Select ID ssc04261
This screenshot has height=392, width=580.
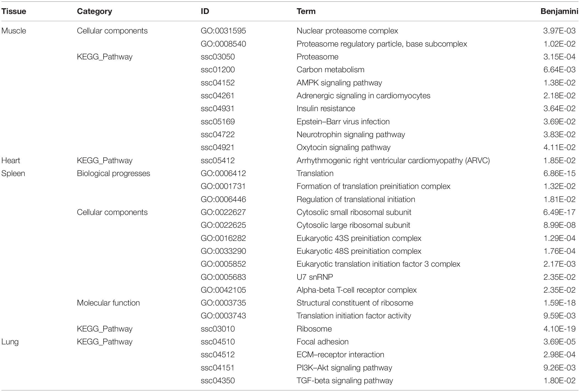click(218, 96)
